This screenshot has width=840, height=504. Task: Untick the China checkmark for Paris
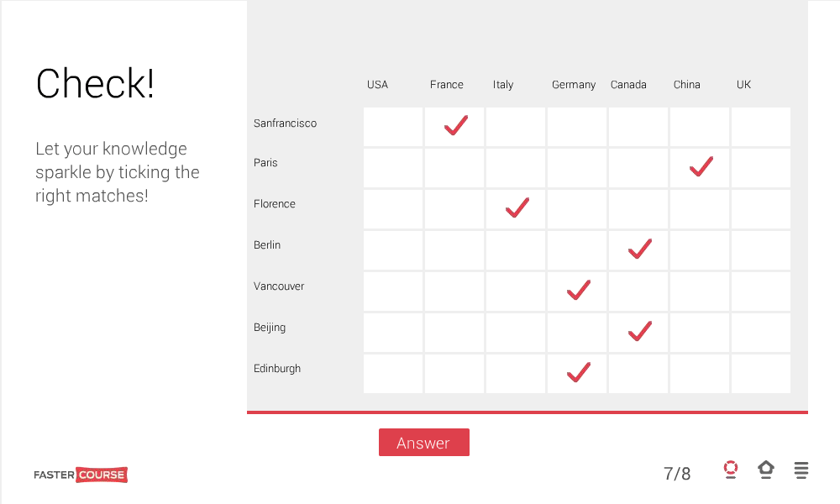point(700,168)
